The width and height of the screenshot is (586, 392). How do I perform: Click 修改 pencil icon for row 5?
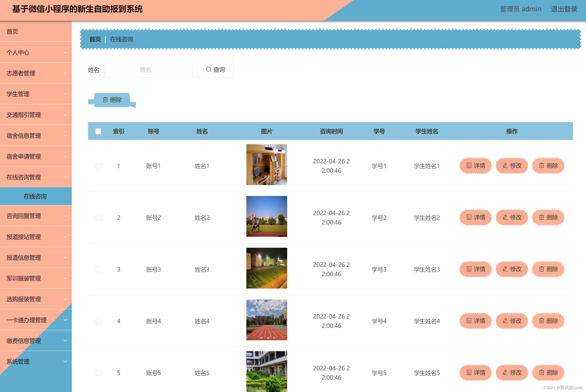505,372
